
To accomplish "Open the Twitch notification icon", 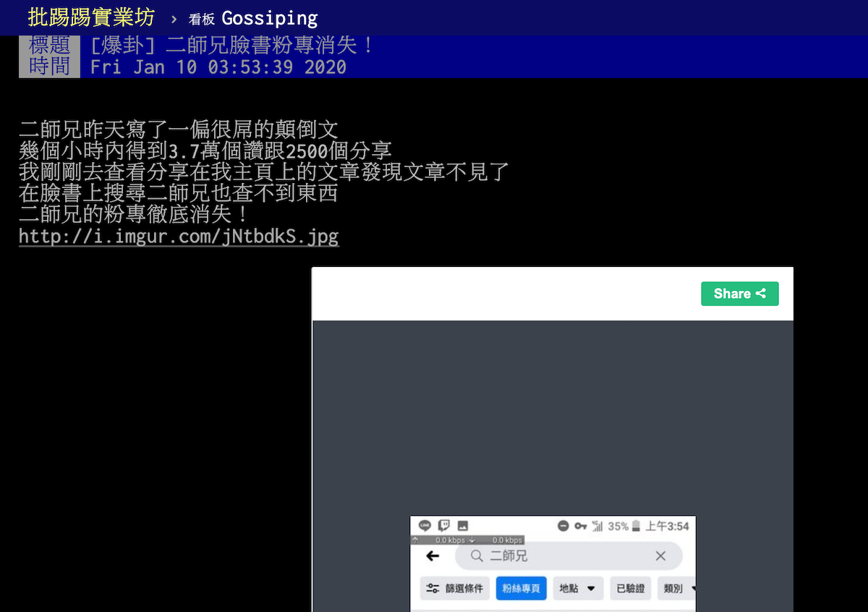I will [x=443, y=525].
